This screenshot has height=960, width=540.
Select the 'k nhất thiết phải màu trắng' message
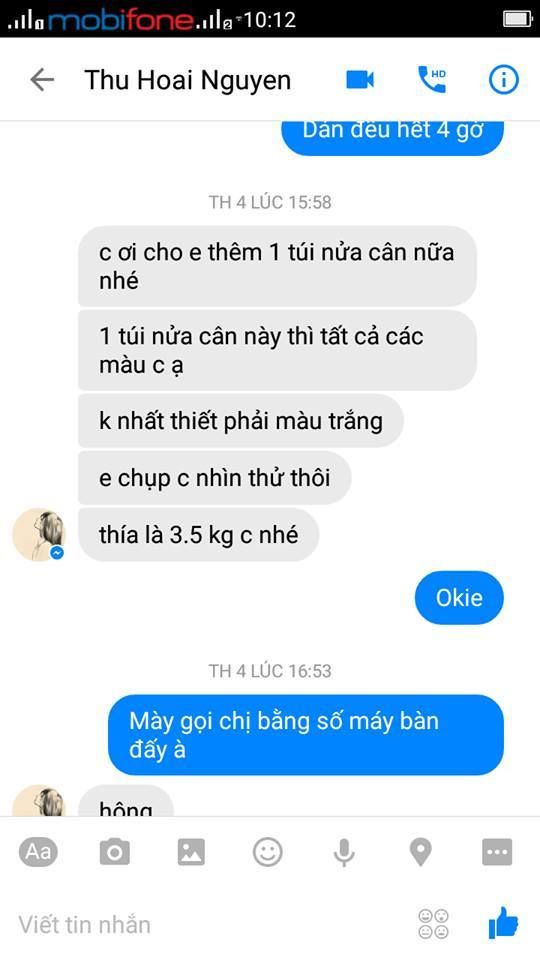pyautogui.click(x=241, y=421)
